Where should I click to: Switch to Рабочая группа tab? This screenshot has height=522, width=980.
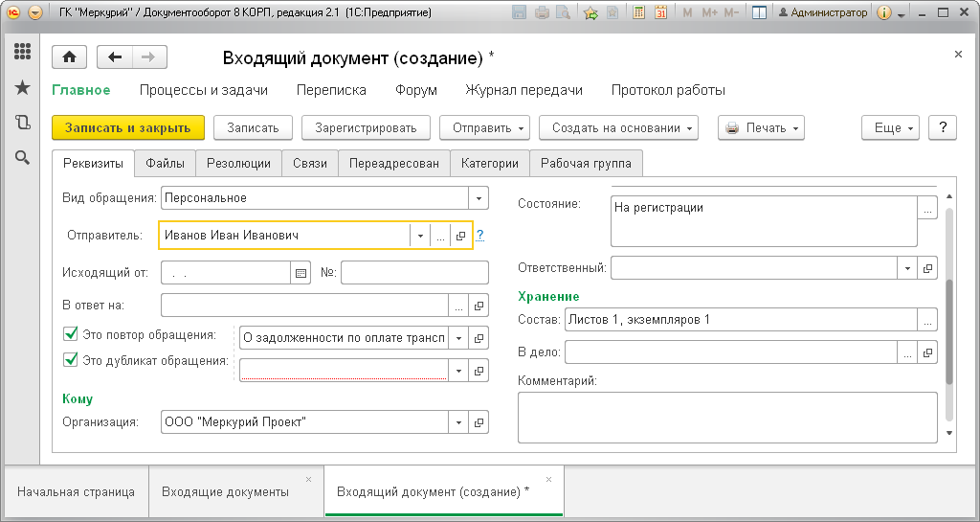[x=587, y=164]
